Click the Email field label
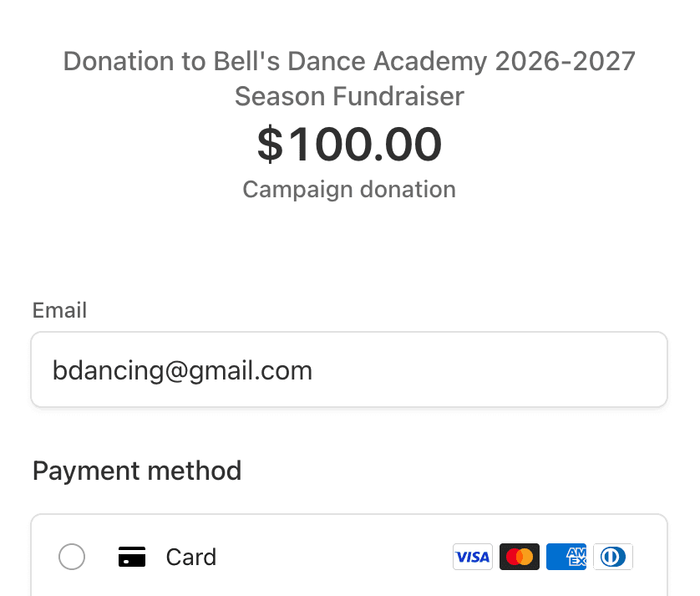 click(59, 311)
